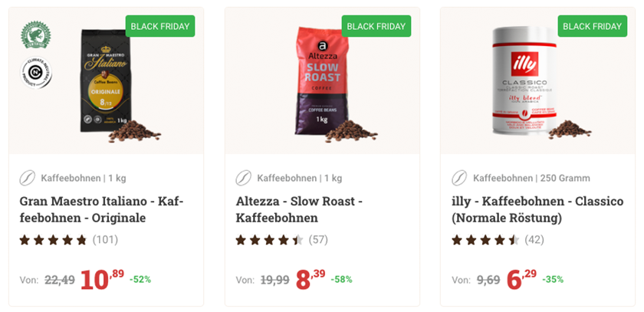Click Black Friday badge on Gran Maestro card
The width and height of the screenshot is (644, 312).
point(161,26)
